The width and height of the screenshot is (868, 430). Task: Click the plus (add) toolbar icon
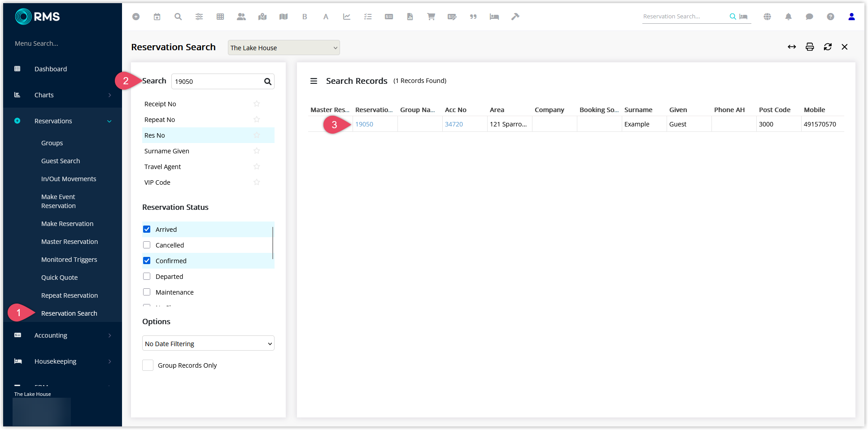click(136, 17)
